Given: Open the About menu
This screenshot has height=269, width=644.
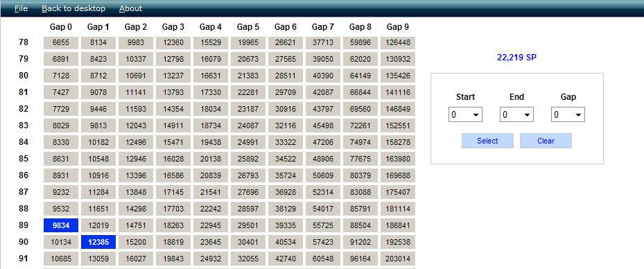Looking at the screenshot, I should coord(130,8).
